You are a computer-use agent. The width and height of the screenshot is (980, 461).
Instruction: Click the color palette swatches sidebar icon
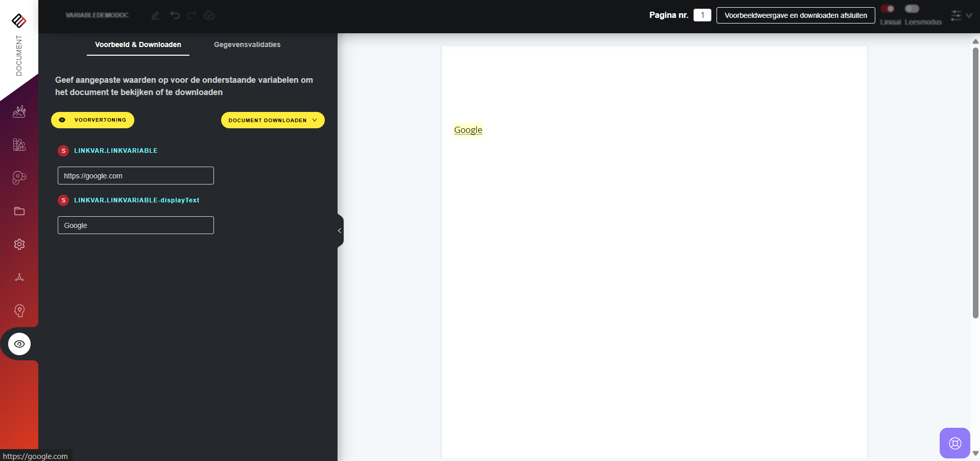(x=19, y=145)
